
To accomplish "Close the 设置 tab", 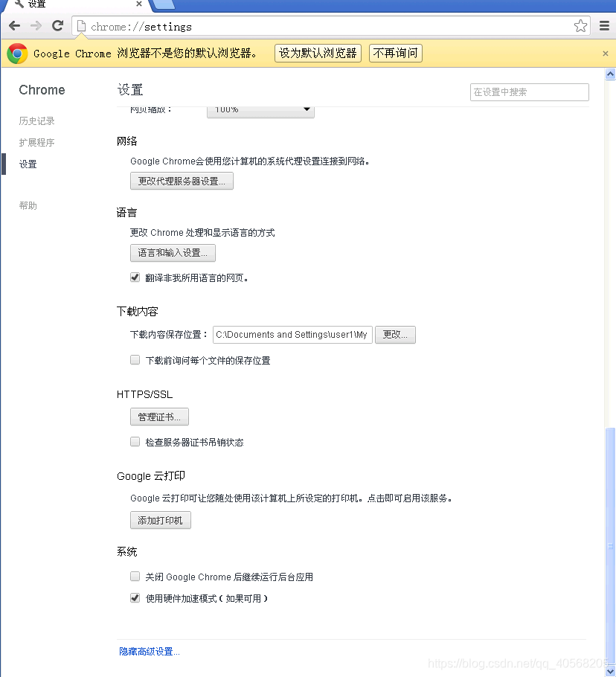I will coord(139,4).
